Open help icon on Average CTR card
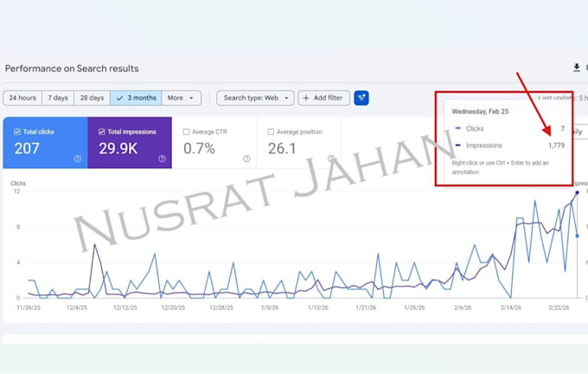The height and width of the screenshot is (374, 588). [246, 158]
